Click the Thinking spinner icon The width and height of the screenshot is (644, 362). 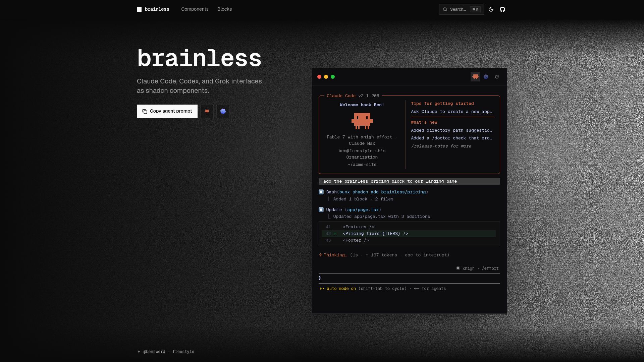[321, 255]
